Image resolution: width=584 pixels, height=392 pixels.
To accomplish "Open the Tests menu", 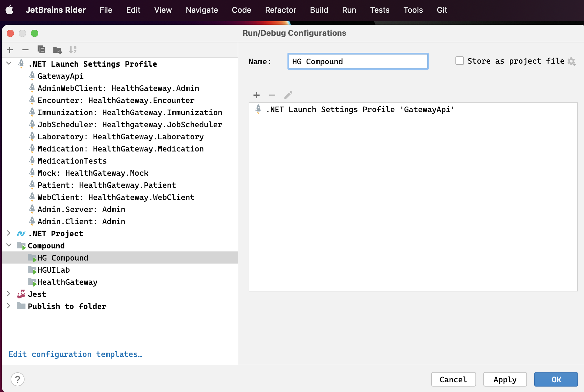I will point(380,10).
